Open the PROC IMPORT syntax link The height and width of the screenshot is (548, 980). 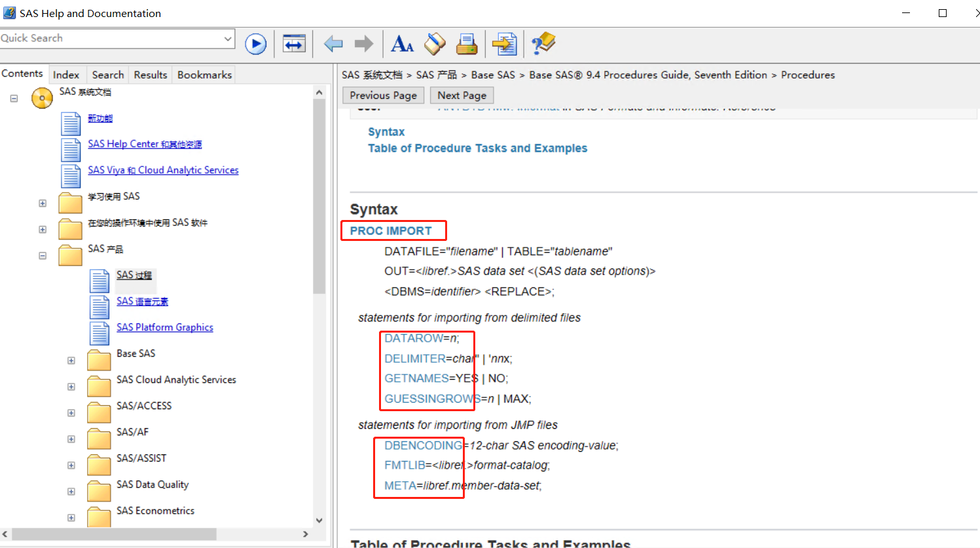click(391, 230)
